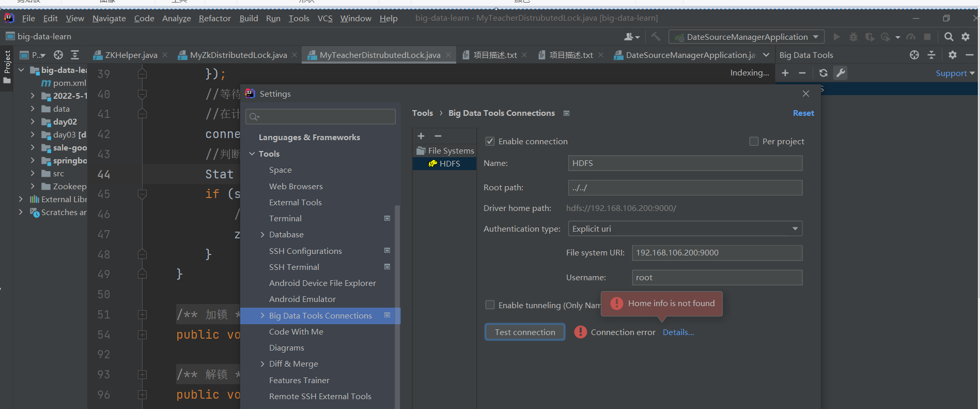Image resolution: width=980 pixels, height=409 pixels.
Task: Click the Name field containing HDFS
Action: [x=685, y=163]
